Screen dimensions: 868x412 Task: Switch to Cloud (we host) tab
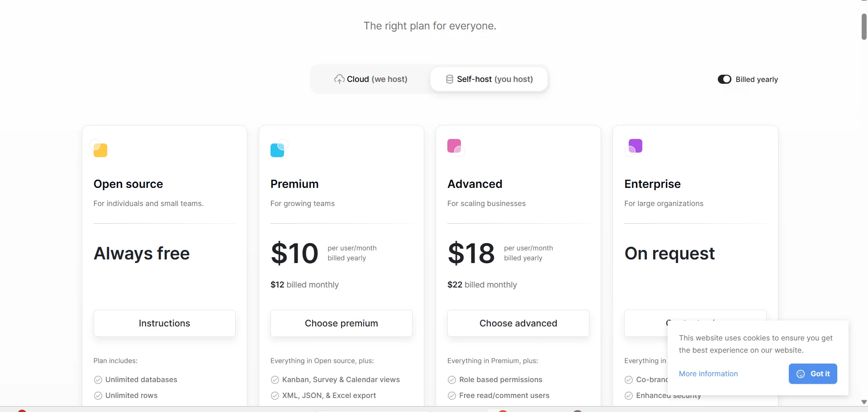[x=371, y=79]
